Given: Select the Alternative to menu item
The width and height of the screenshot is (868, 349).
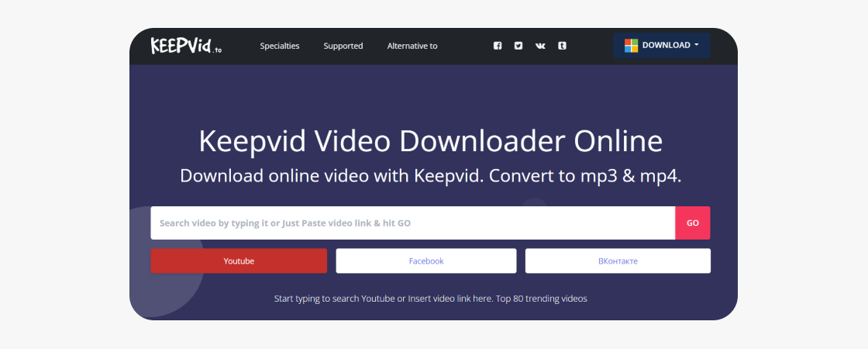Looking at the screenshot, I should 412,46.
